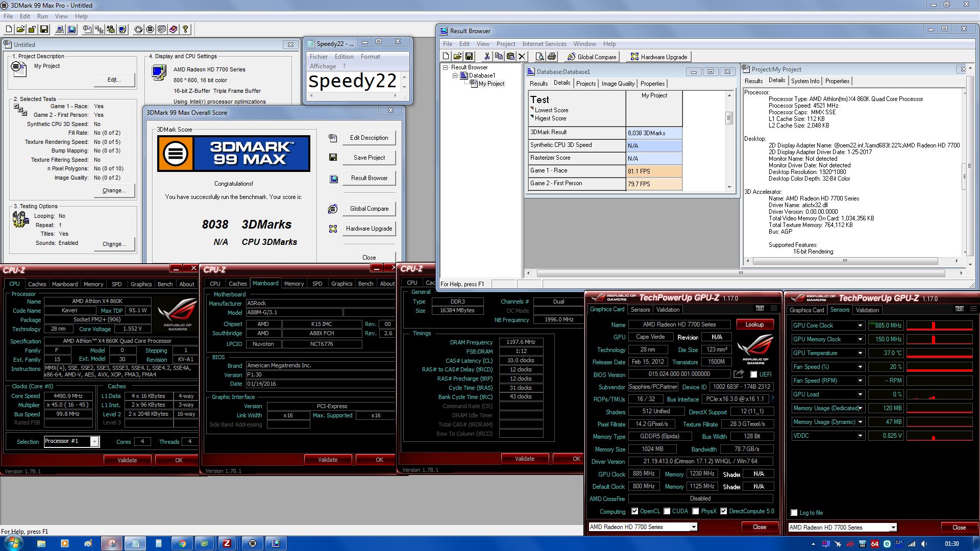Click New project icon in 3DMark toolbar

[9, 30]
